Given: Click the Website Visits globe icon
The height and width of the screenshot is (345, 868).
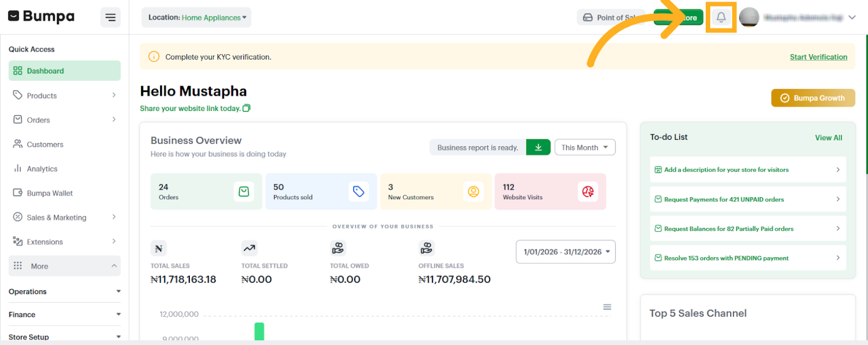Looking at the screenshot, I should (x=588, y=191).
